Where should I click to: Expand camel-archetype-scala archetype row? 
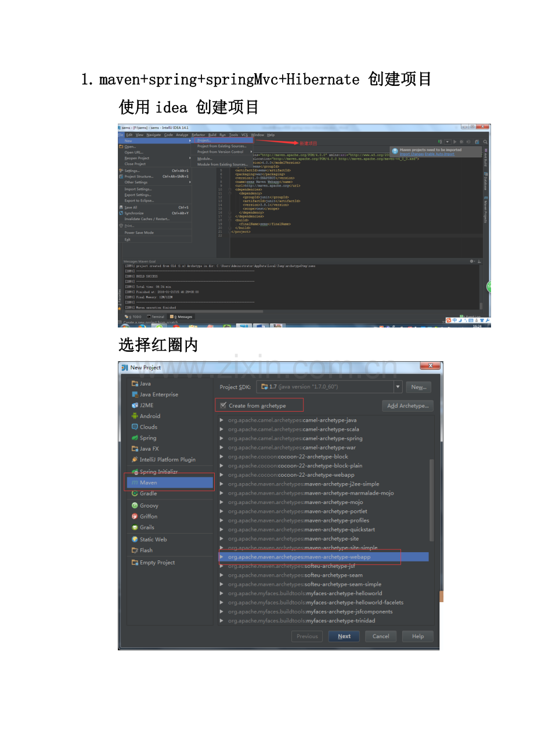(x=222, y=429)
